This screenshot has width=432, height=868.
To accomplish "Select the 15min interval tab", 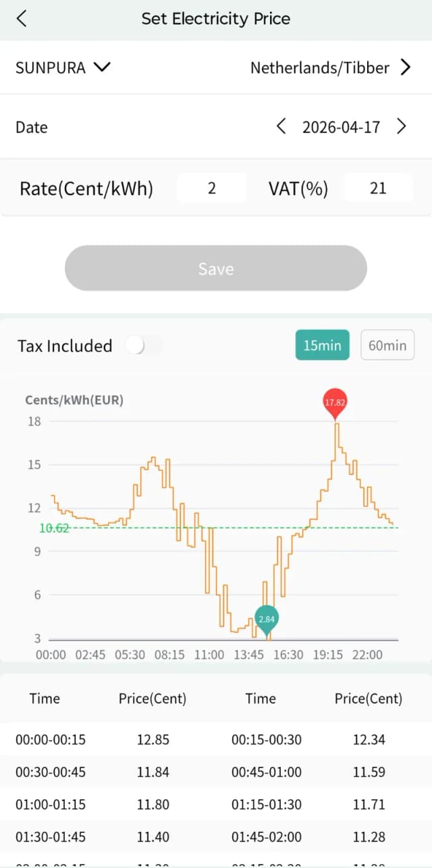I will [x=322, y=345].
